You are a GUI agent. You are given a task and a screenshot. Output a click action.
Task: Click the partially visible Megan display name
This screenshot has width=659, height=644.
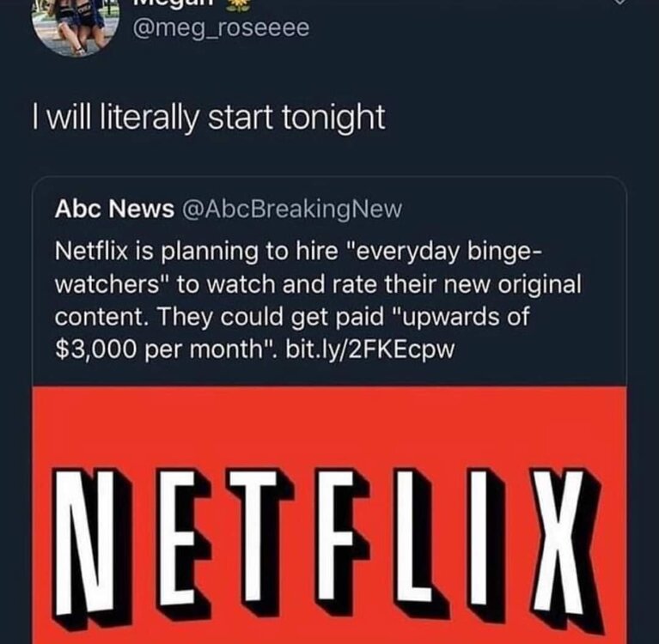click(176, 3)
